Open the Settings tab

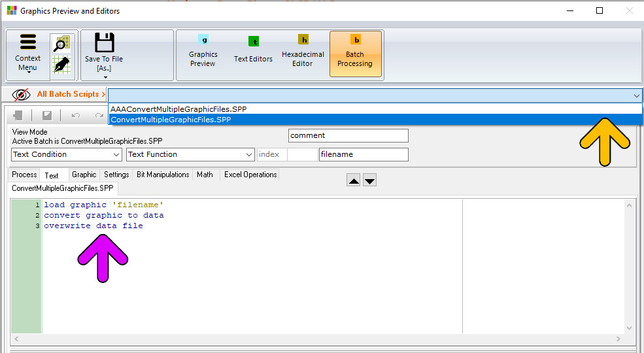(x=116, y=175)
